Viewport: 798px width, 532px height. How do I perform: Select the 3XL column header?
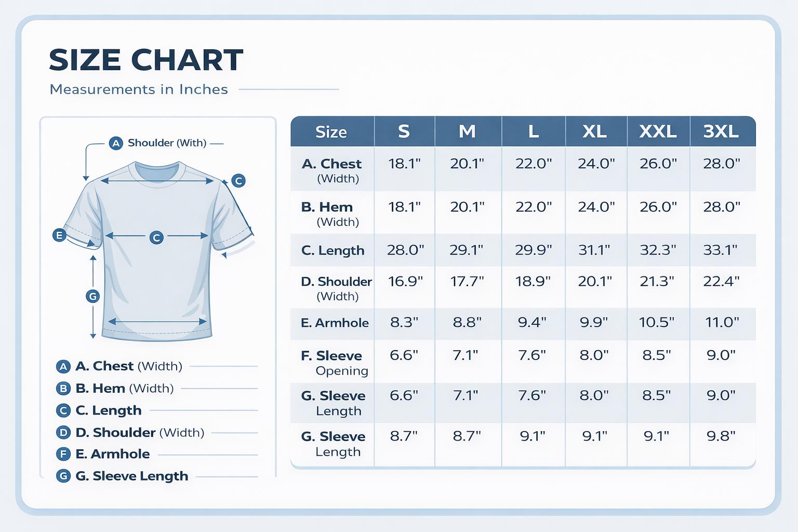point(721,131)
